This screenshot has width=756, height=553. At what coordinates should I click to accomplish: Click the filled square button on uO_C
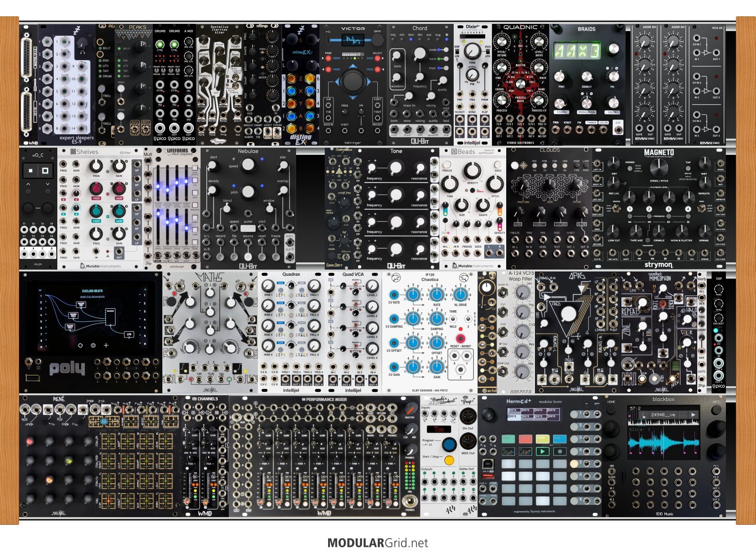[31, 170]
